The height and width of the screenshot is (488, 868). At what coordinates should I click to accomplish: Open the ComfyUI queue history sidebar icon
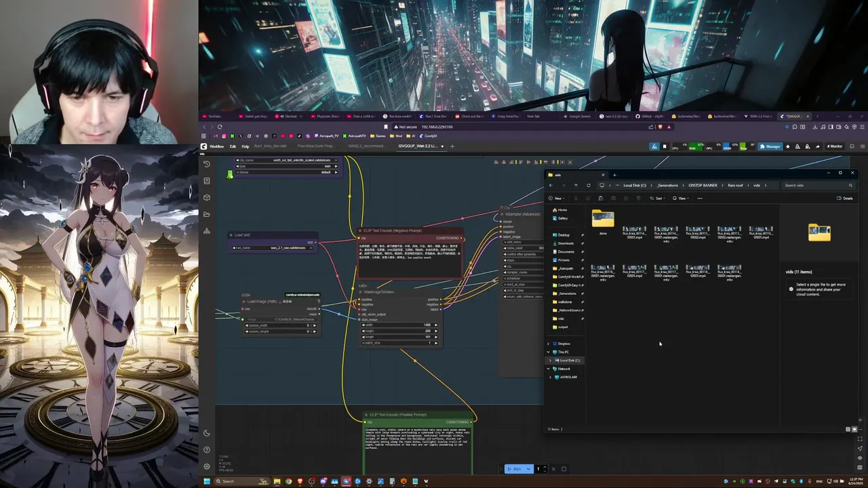(207, 163)
